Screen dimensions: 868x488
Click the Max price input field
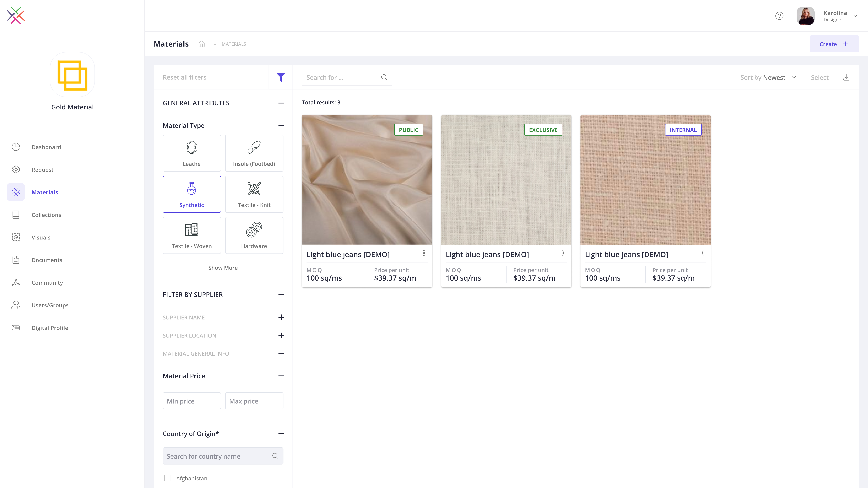point(254,401)
